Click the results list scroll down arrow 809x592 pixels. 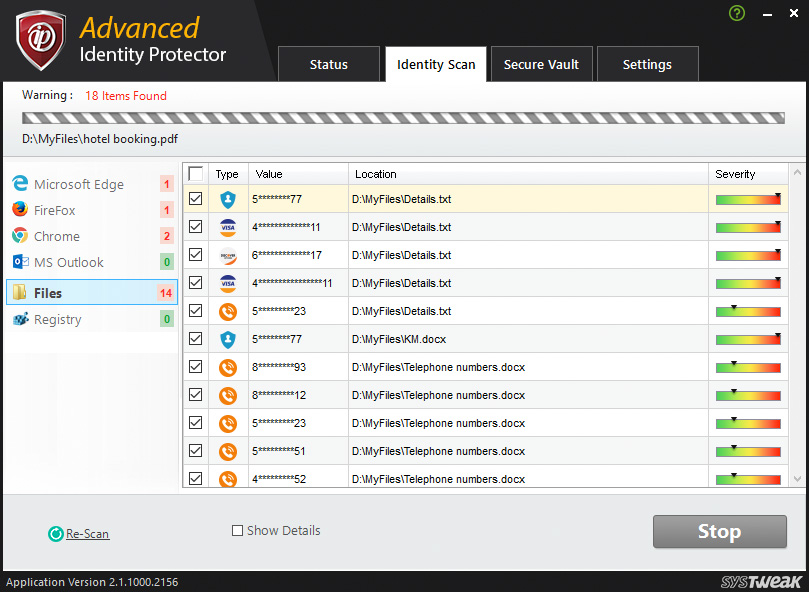pyautogui.click(x=797, y=479)
